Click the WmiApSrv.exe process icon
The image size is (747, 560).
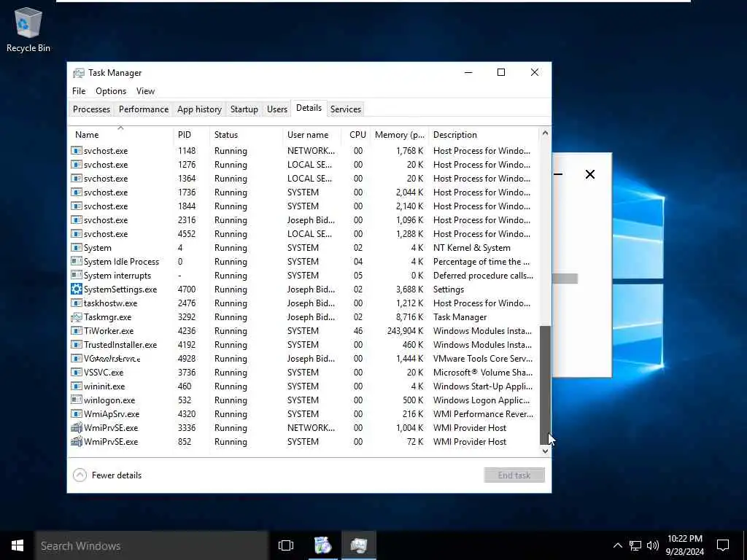click(x=76, y=414)
